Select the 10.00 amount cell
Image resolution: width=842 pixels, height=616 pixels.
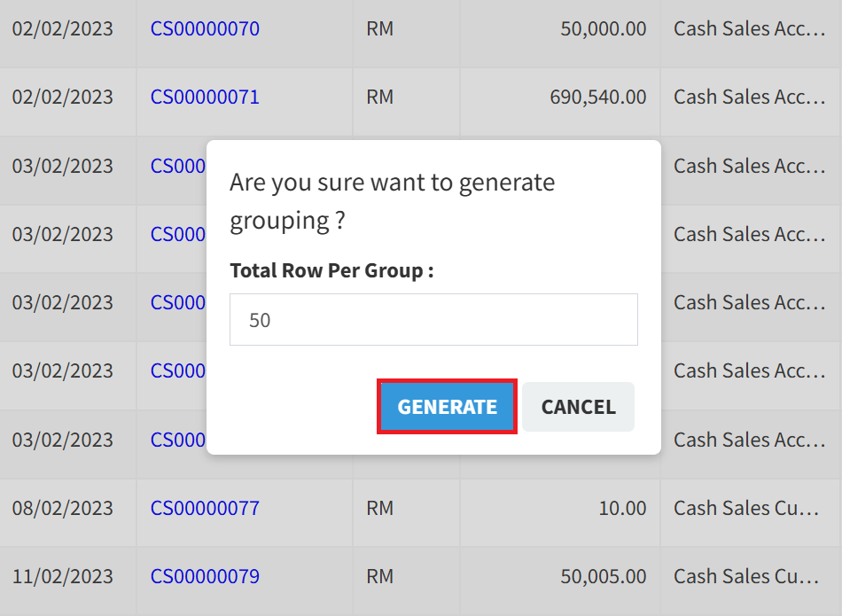622,508
